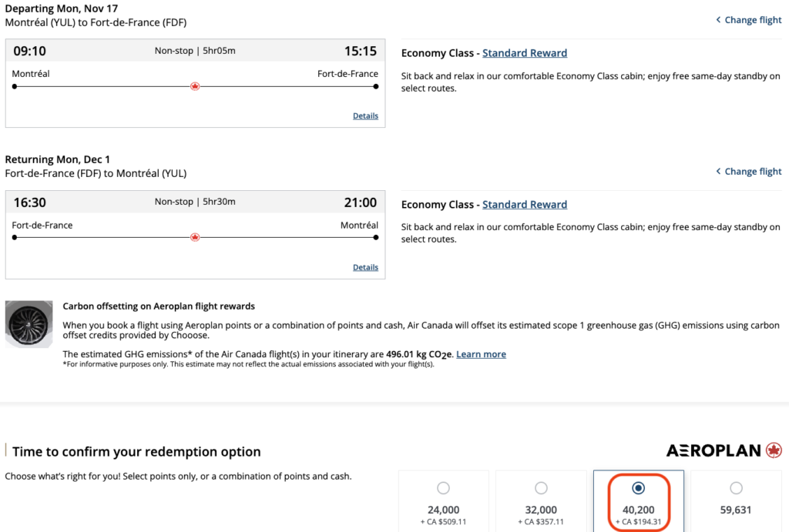This screenshot has height=532, width=789.
Task: Open Details for the Fort-de-France to Montréal flight
Action: click(365, 267)
